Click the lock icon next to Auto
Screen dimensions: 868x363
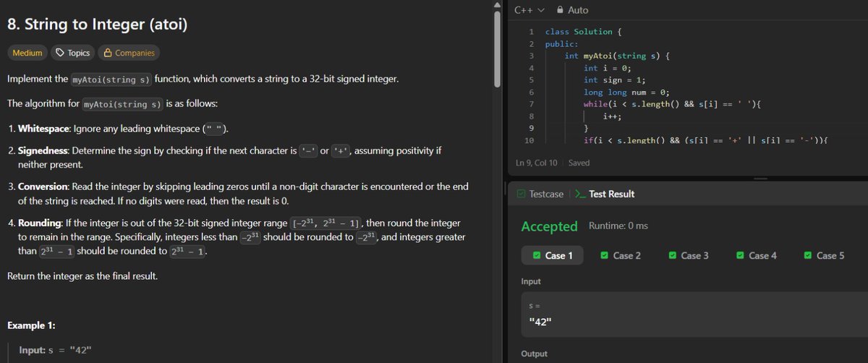(x=561, y=10)
